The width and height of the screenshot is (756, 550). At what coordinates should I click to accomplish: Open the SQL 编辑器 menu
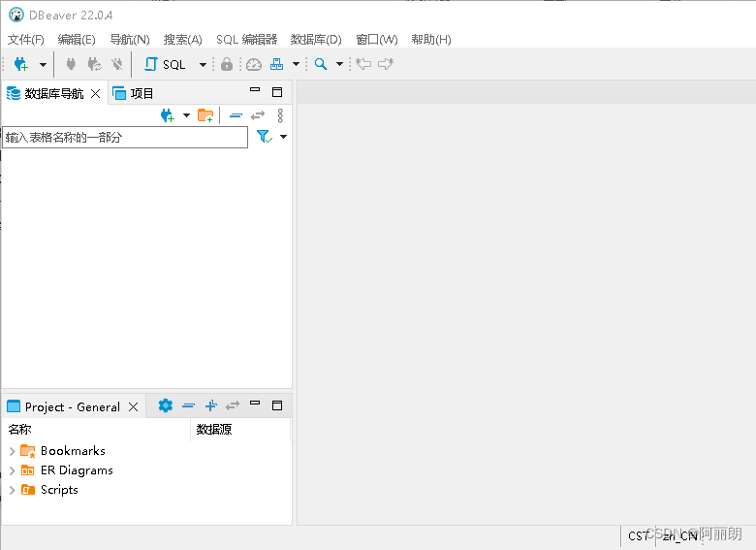click(x=247, y=40)
